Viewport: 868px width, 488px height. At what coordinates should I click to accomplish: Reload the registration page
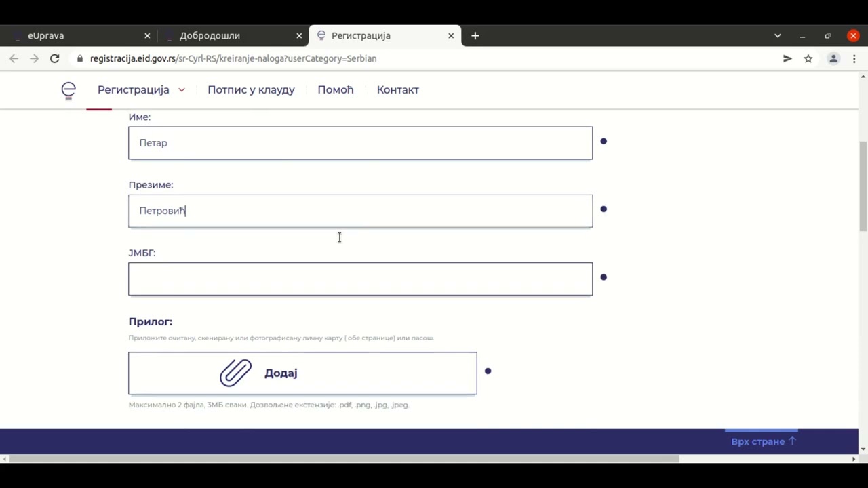pos(55,58)
